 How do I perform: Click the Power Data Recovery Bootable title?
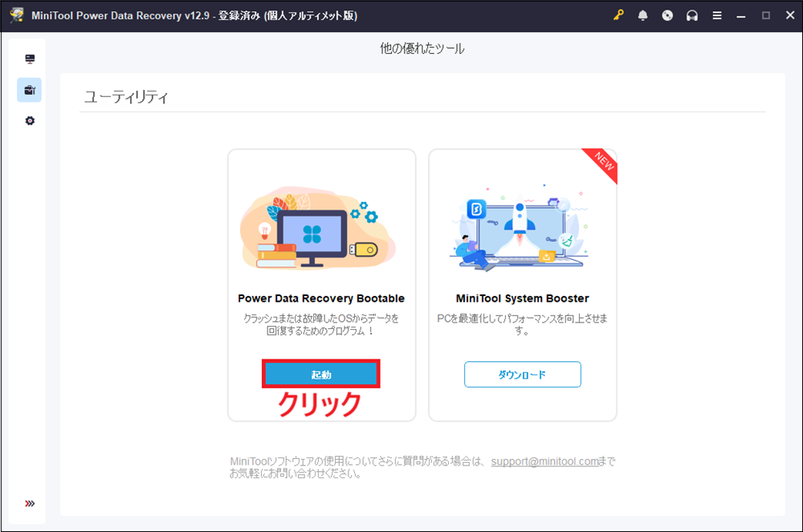tap(321, 298)
